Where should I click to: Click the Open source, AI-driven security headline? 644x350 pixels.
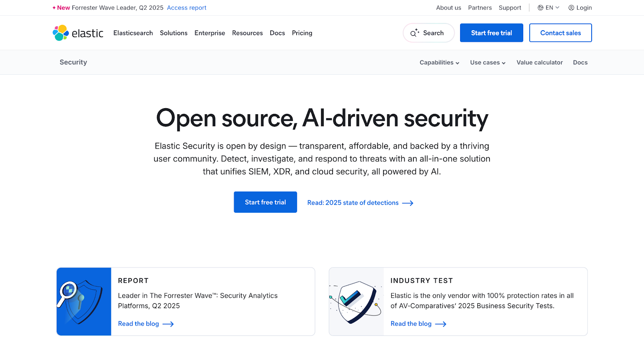coord(322,119)
